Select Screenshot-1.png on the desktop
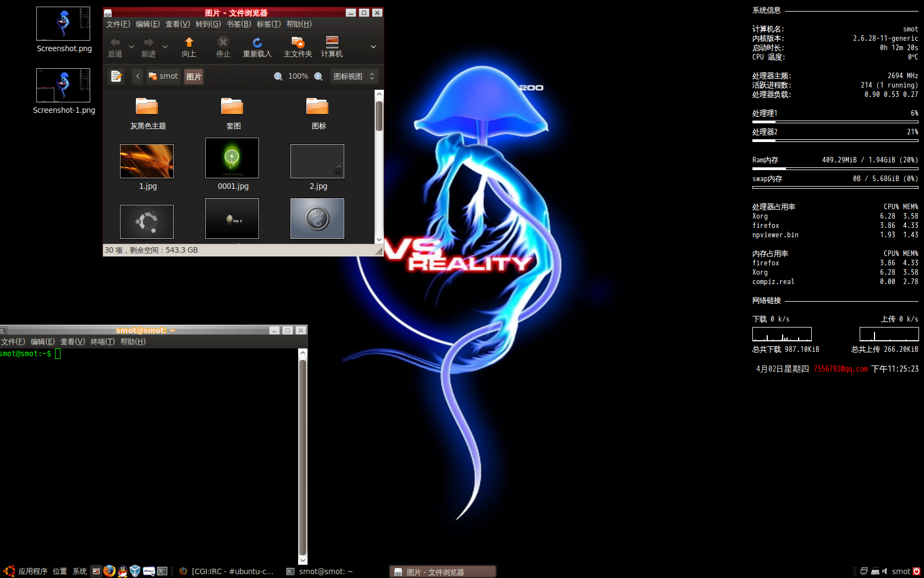The image size is (924, 578). click(63, 91)
